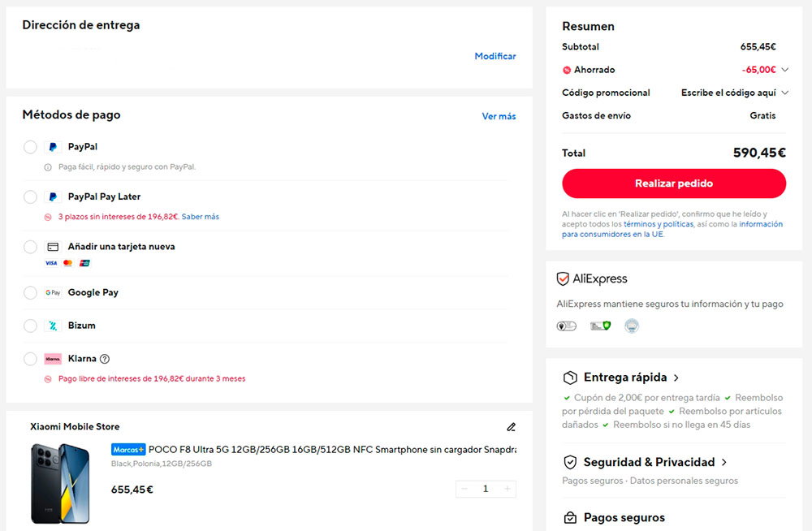Click the Google Pay logo icon
The image size is (812, 531).
[x=53, y=292]
